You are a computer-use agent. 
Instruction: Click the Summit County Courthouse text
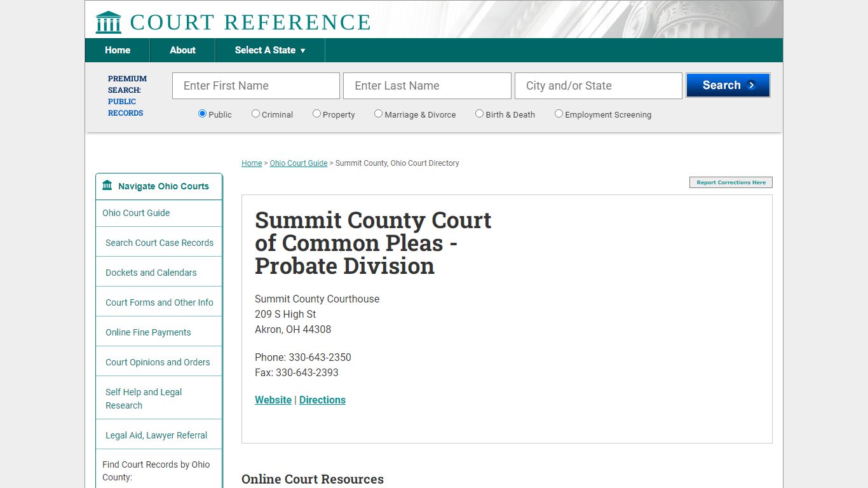pos(317,299)
